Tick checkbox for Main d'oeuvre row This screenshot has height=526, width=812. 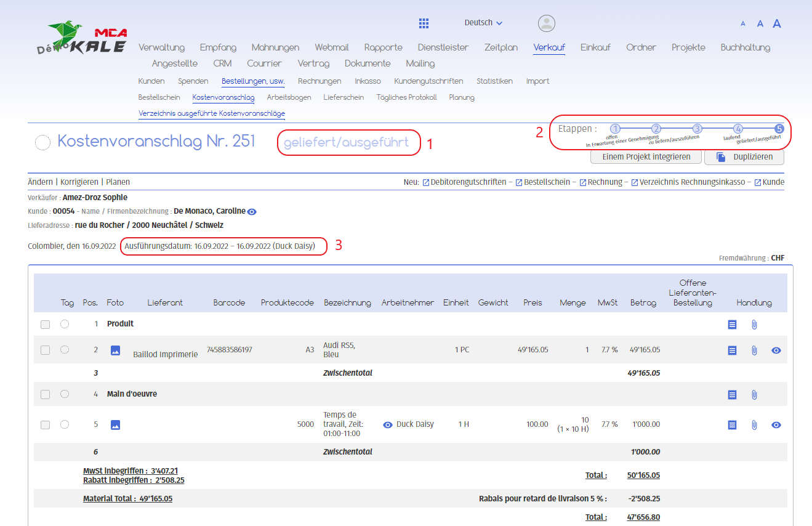pyautogui.click(x=45, y=395)
